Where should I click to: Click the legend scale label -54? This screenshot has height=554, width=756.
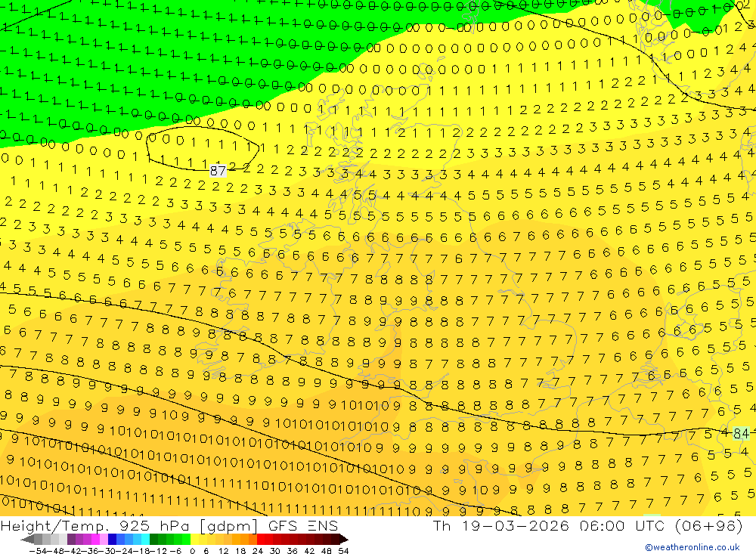coord(38,551)
